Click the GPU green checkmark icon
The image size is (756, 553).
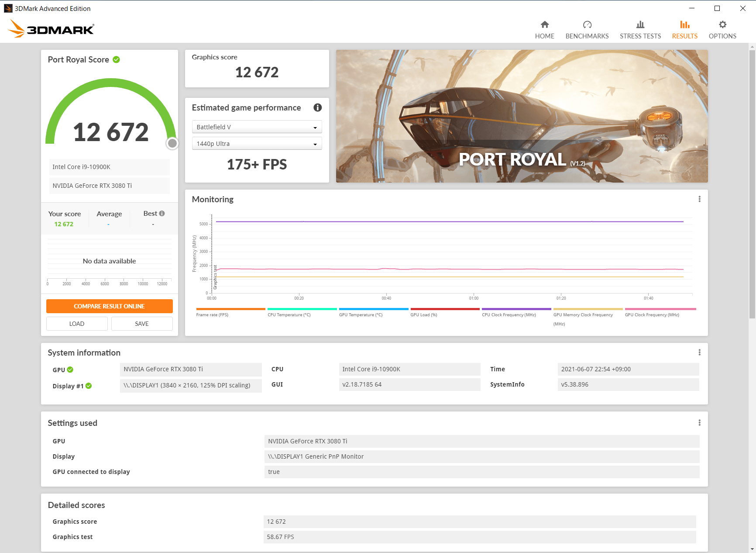click(x=70, y=370)
